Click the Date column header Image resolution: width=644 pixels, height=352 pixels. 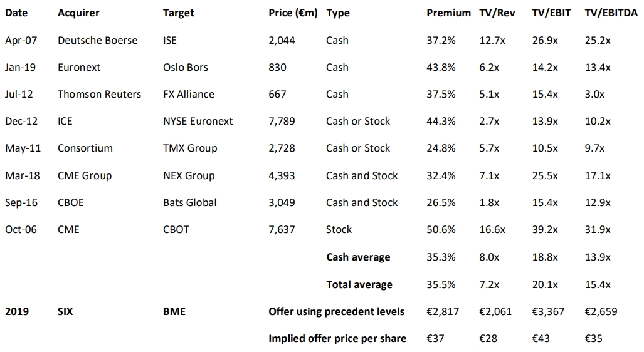[x=16, y=13]
